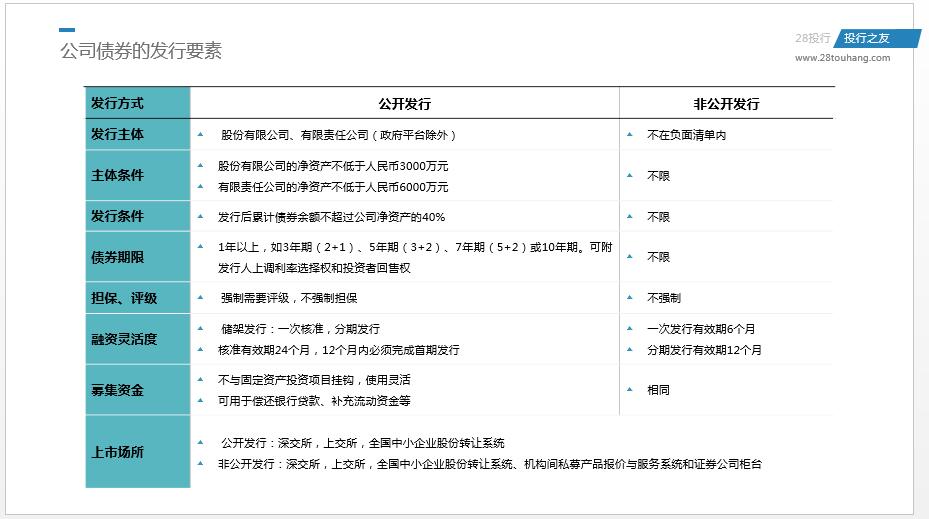
Task: Click text 相同 in 募集资金 row
Action: (x=658, y=390)
